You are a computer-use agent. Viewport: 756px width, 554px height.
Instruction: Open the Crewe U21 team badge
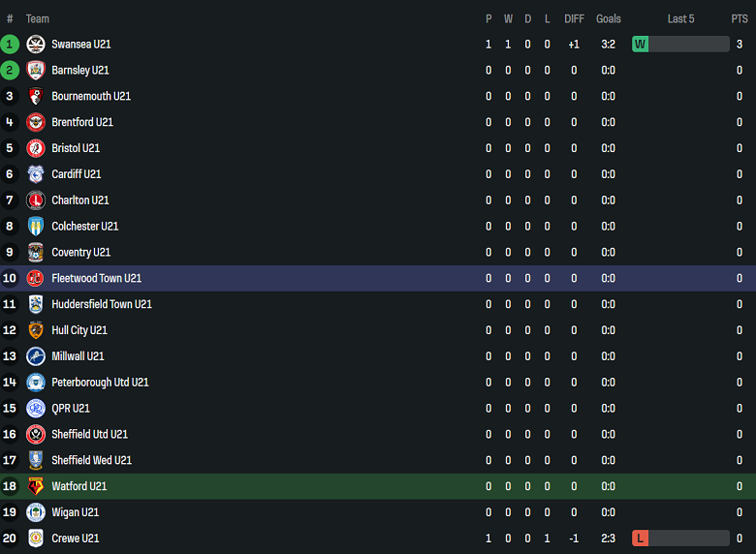[x=36, y=539]
